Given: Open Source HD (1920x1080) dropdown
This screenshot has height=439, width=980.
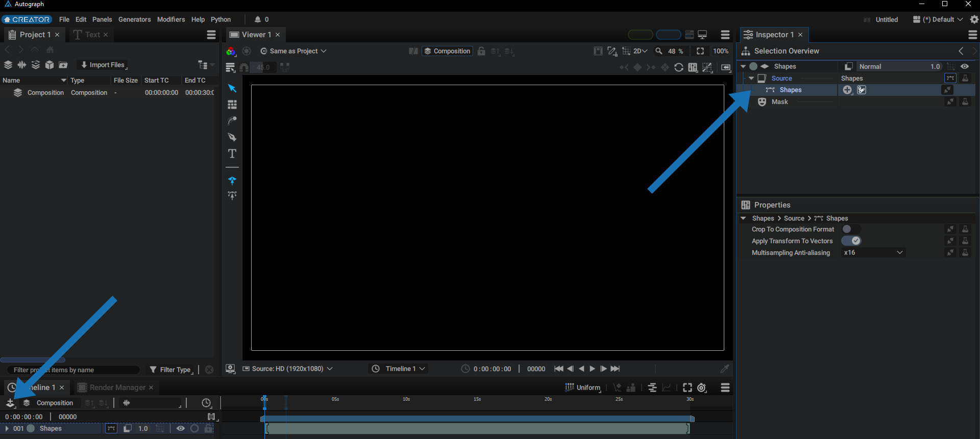Looking at the screenshot, I should [x=287, y=369].
